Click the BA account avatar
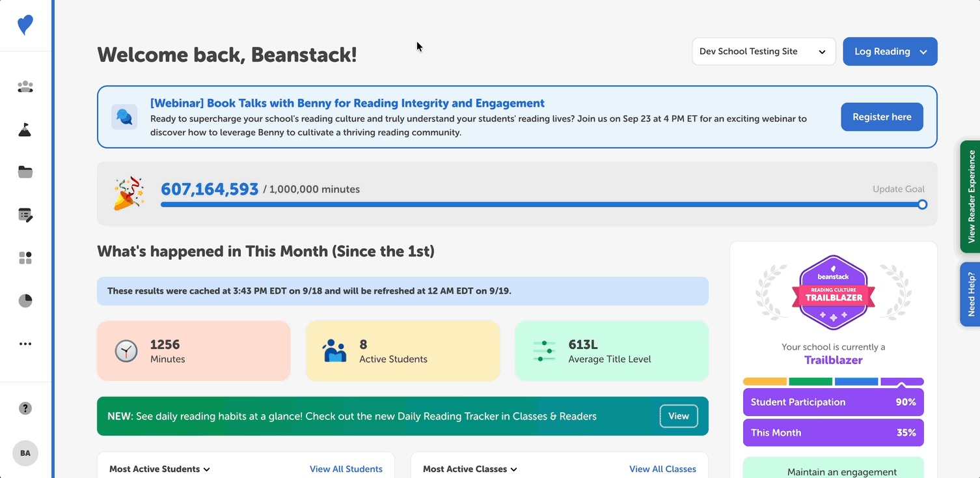This screenshot has width=980, height=478. coord(25,453)
